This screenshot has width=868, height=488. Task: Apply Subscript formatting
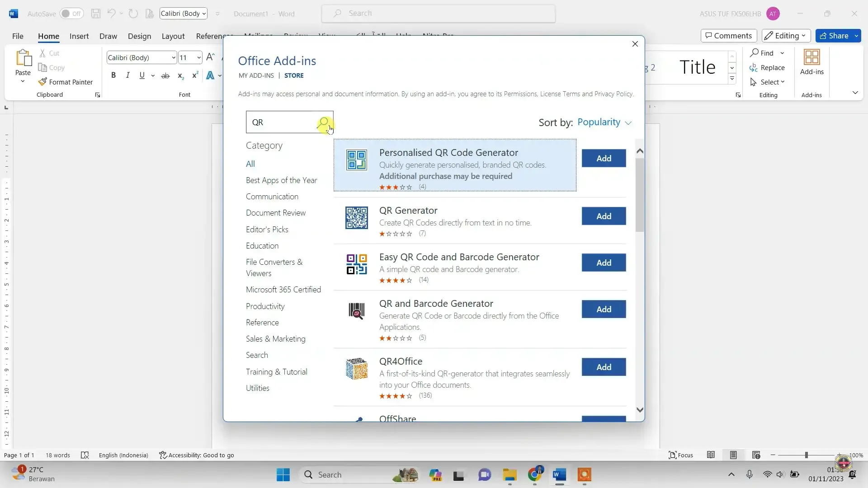tap(180, 75)
